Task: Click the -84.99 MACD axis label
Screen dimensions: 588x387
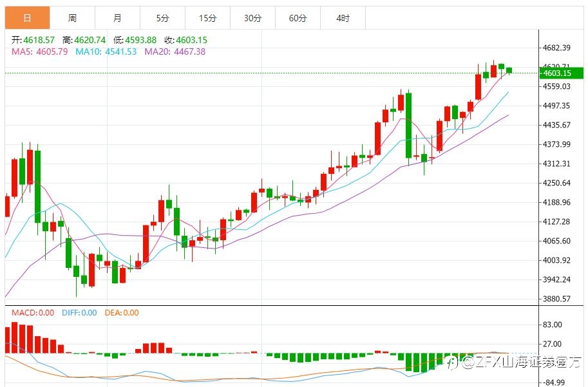Action: click(555, 382)
